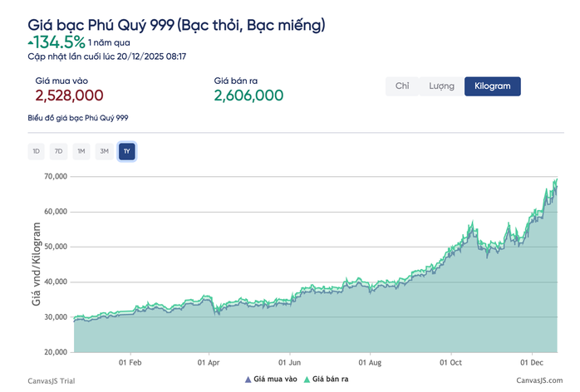580x392 pixels.
Task: Select the Kilogram unit button
Action: click(492, 86)
